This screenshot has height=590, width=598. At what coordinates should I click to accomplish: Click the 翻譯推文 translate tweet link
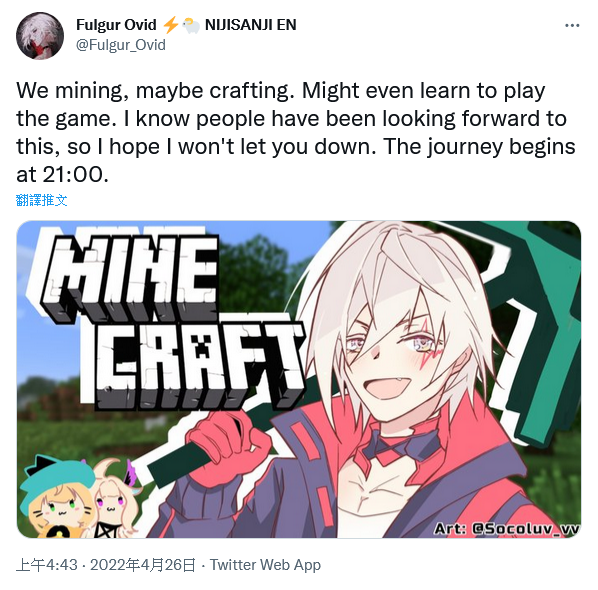pyautogui.click(x=42, y=200)
